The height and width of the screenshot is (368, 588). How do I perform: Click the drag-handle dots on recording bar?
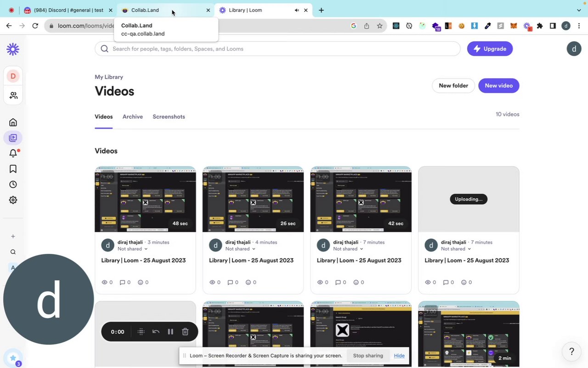pos(141,332)
